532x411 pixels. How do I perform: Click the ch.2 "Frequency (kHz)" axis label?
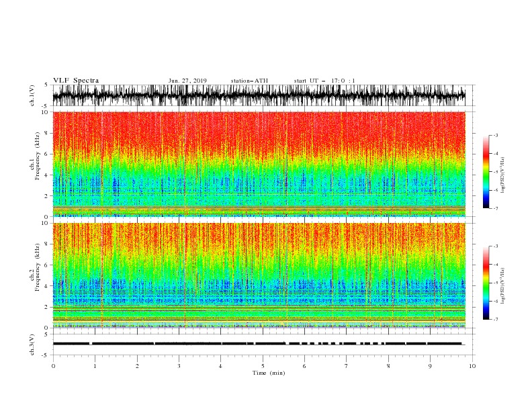tap(38, 267)
